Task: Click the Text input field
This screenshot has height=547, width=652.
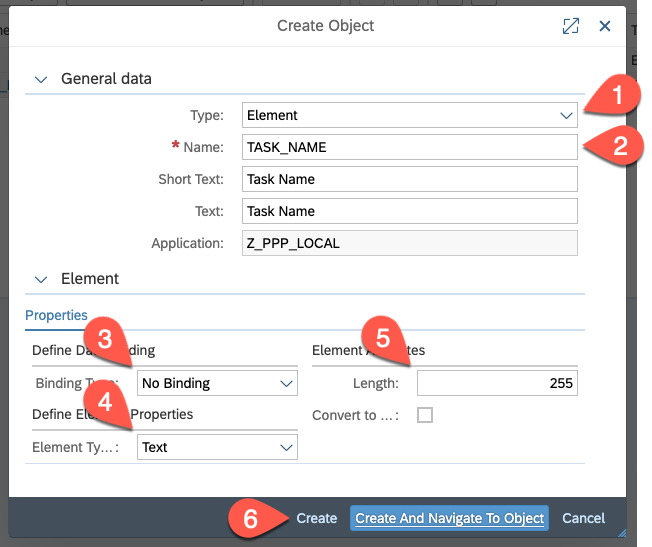Action: (x=410, y=211)
